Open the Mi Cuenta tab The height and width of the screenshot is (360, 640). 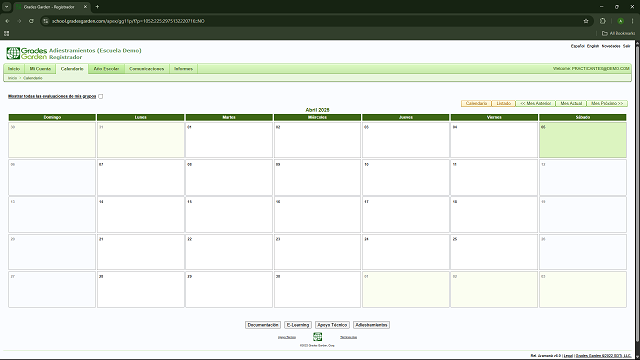[x=40, y=69]
